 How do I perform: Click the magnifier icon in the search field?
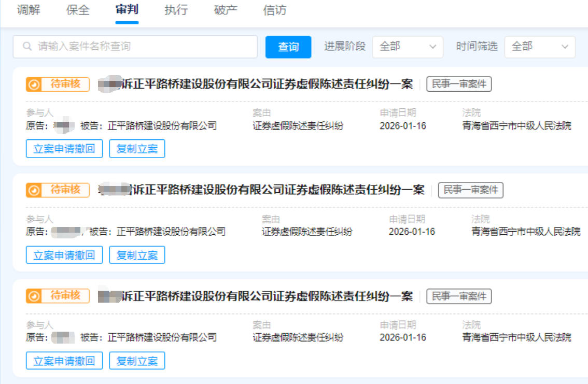tap(27, 47)
